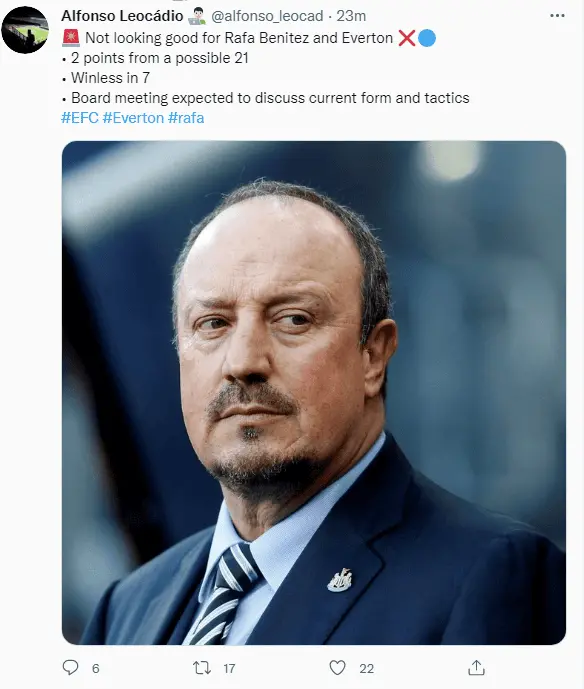
Task: Click the reply count number 6
Action: pyautogui.click(x=96, y=668)
